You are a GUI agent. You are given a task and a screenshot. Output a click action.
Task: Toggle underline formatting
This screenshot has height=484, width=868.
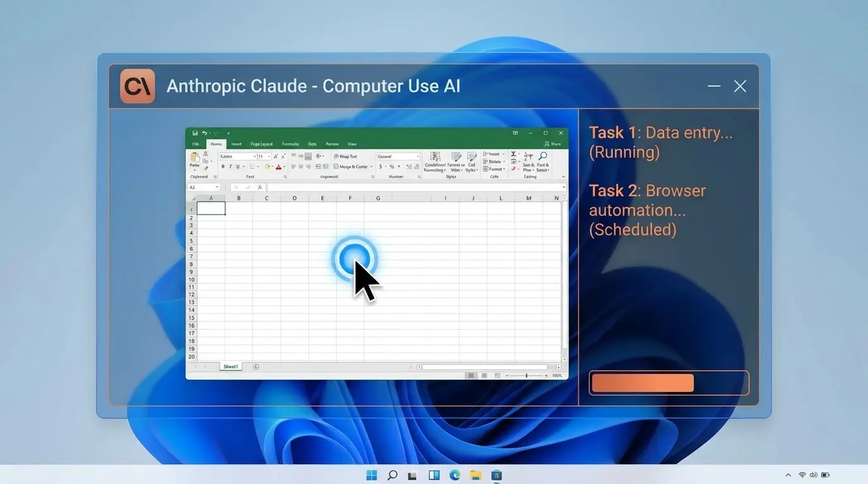coord(237,166)
